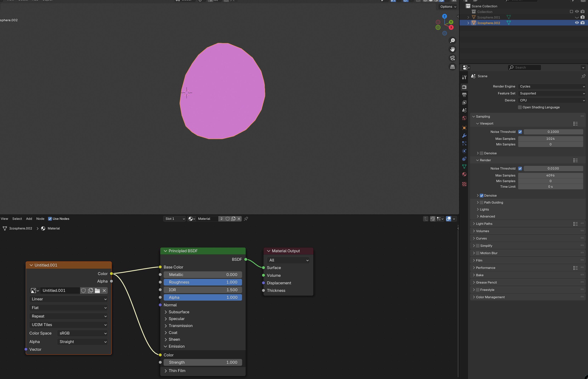Open the Output properties tab
This screenshot has width=588, height=379.
tap(464, 95)
